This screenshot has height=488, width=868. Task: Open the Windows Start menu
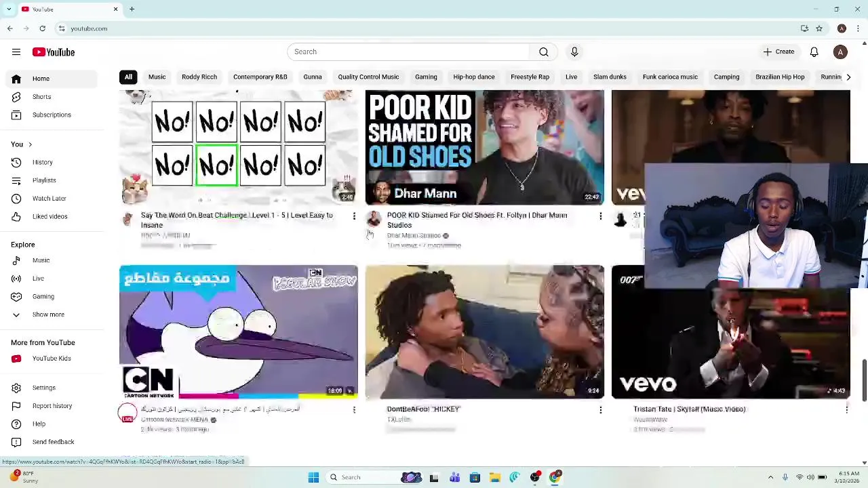coord(313,477)
